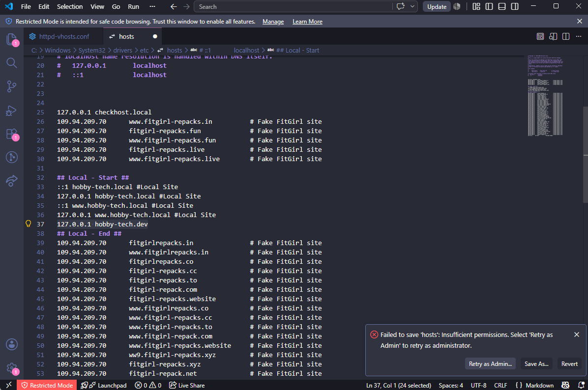588x390 pixels.
Task: Open the UTF-8 encoding selector
Action: [478, 385]
